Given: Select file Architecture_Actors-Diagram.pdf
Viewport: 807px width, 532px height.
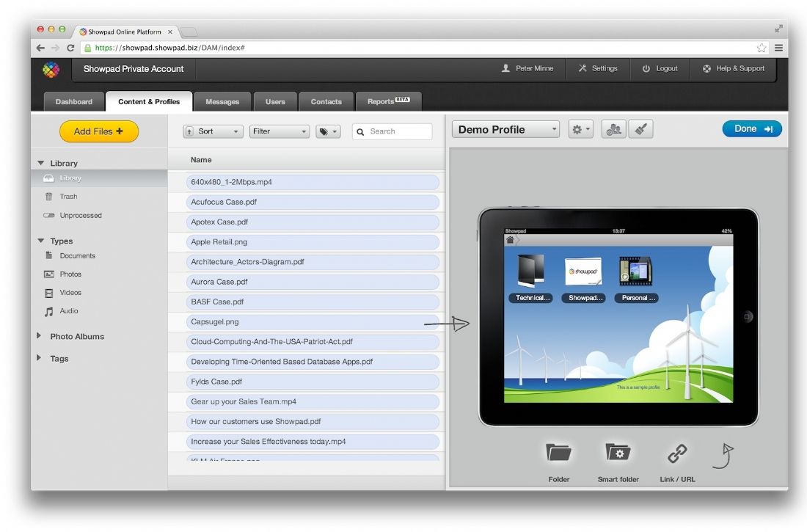Looking at the screenshot, I should (313, 262).
